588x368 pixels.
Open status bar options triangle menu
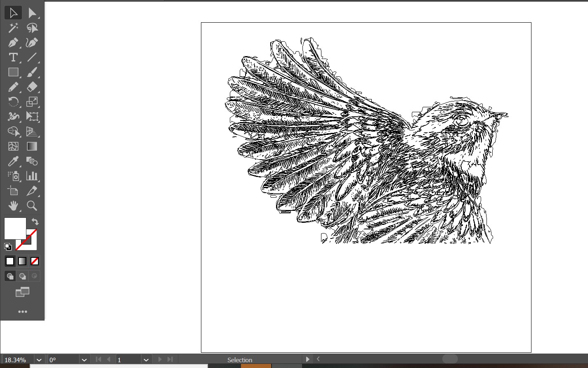(307, 359)
